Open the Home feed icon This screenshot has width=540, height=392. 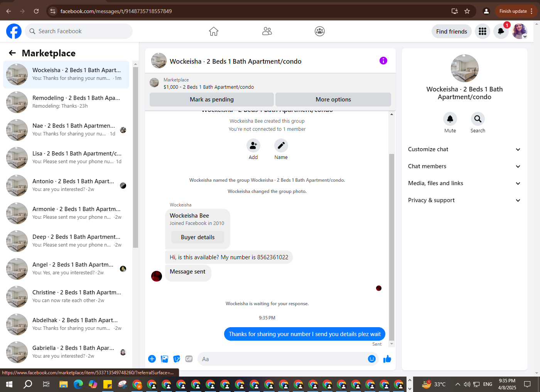(x=214, y=31)
